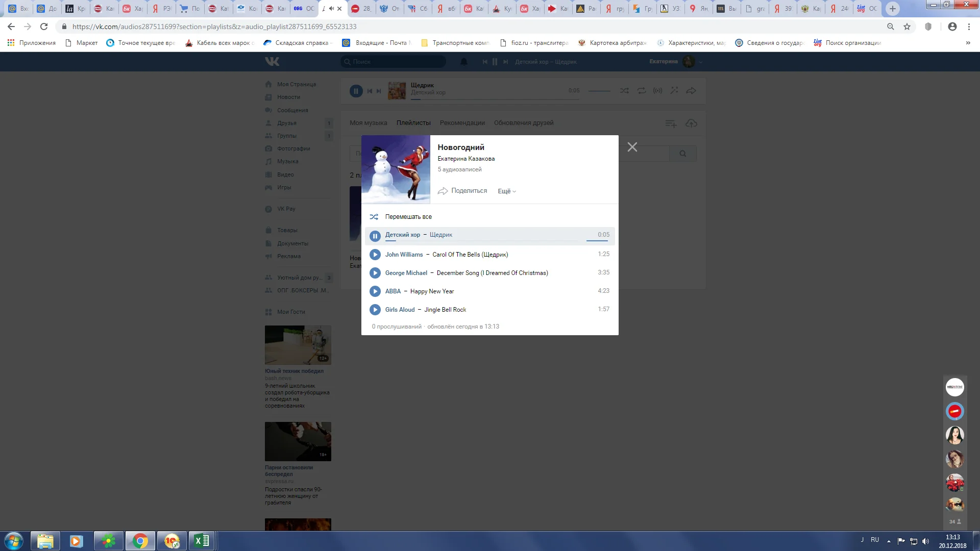Click George Michael artist link

tap(406, 273)
